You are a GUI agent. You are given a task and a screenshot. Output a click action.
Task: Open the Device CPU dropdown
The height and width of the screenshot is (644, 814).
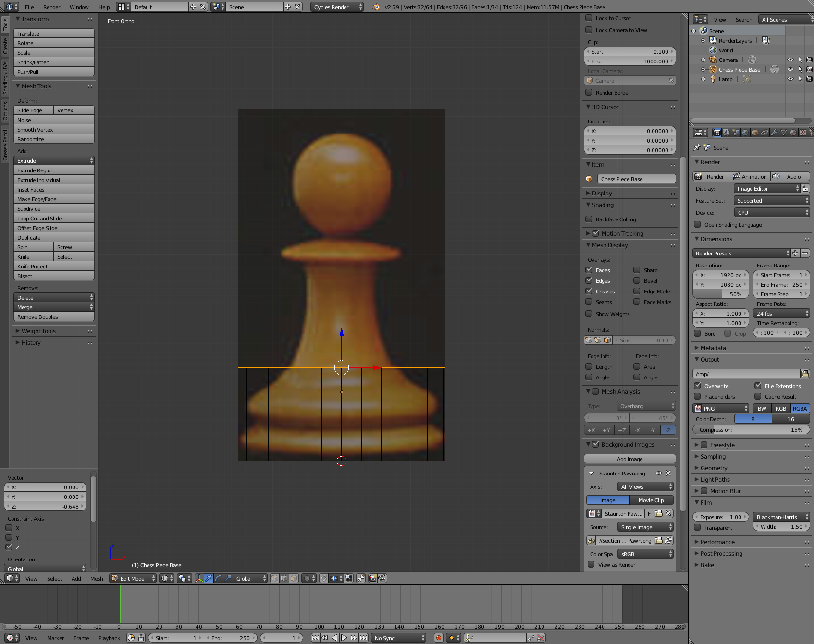pyautogui.click(x=772, y=212)
